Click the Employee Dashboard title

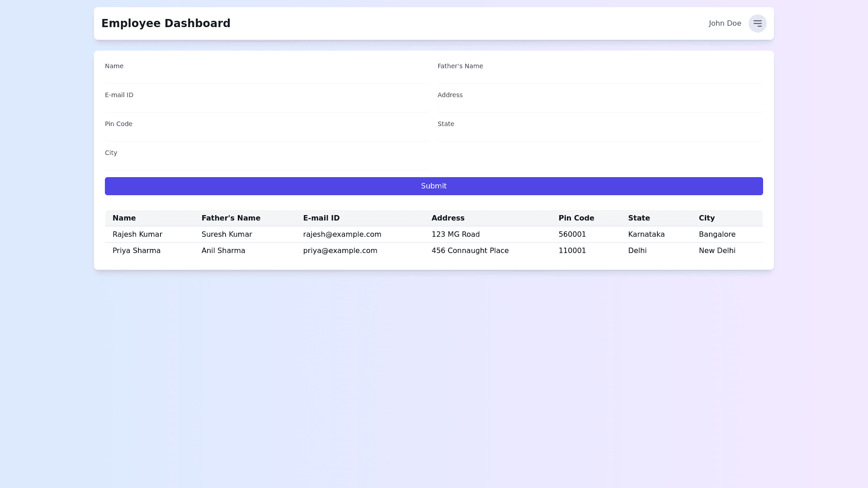pos(166,23)
